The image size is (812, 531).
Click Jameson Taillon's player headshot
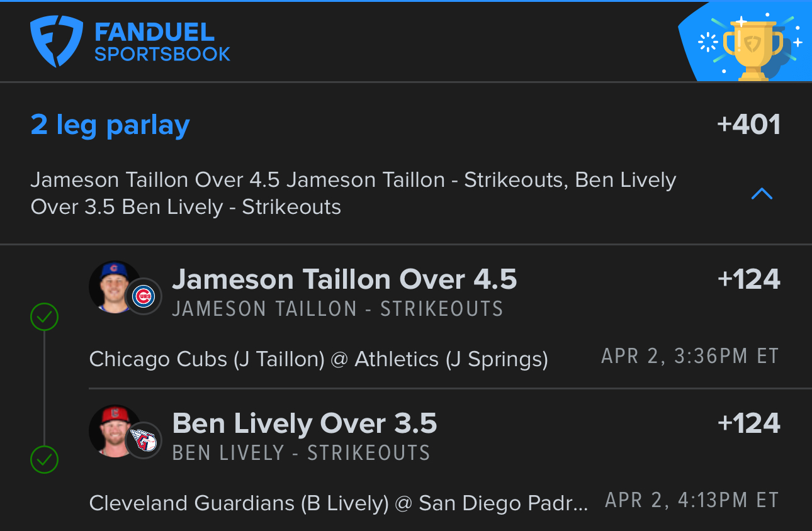point(115,287)
